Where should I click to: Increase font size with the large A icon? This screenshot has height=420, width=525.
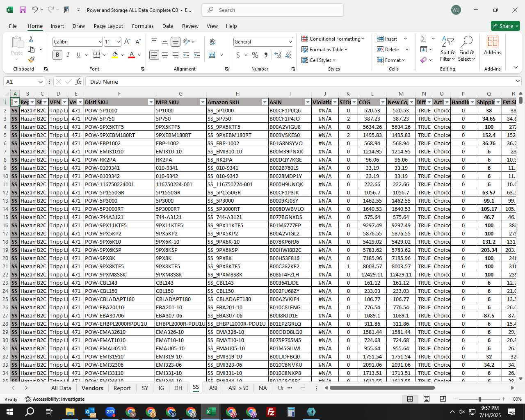pos(127,42)
